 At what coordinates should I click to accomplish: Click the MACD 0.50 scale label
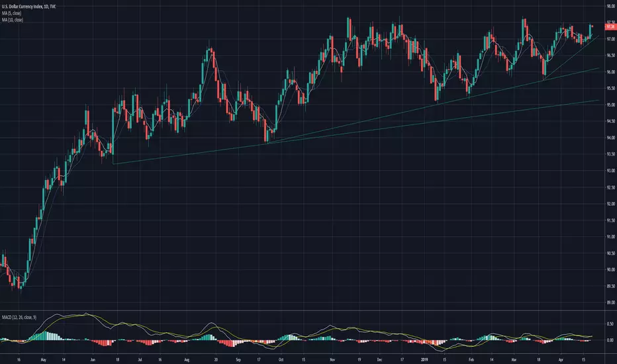coord(610,324)
